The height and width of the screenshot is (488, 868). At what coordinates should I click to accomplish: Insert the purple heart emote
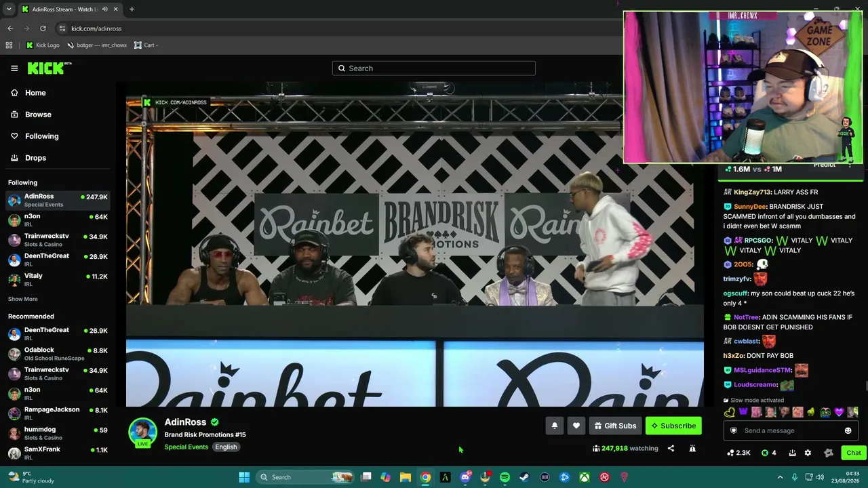pyautogui.click(x=839, y=412)
